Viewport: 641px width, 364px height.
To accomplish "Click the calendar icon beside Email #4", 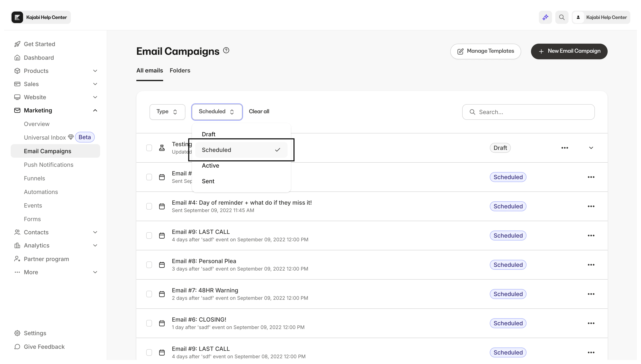I will [x=162, y=206].
